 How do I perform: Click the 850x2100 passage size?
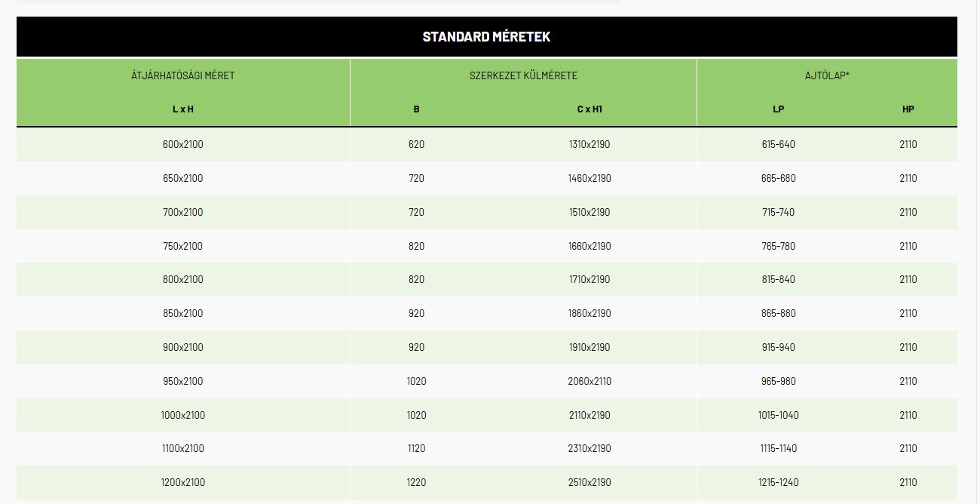pos(182,313)
